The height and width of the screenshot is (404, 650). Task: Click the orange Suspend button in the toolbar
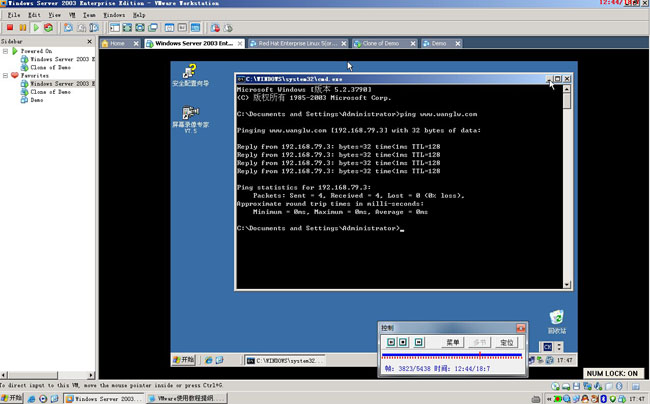click(x=23, y=28)
